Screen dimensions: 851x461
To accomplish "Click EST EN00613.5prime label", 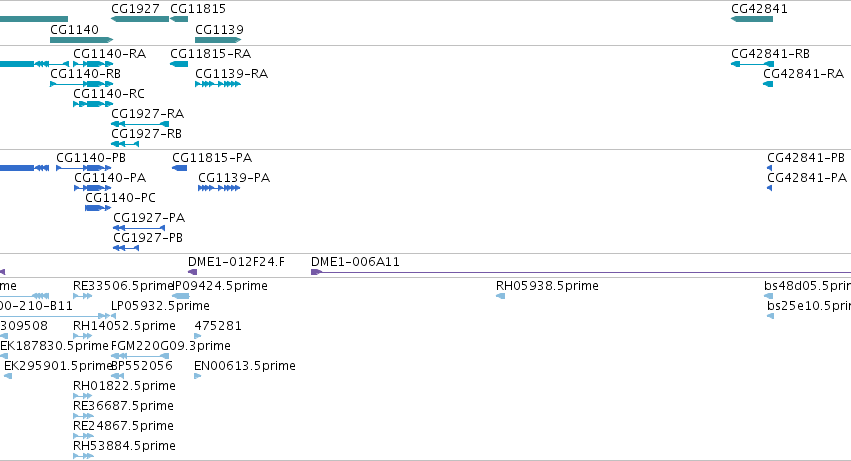I will [245, 367].
